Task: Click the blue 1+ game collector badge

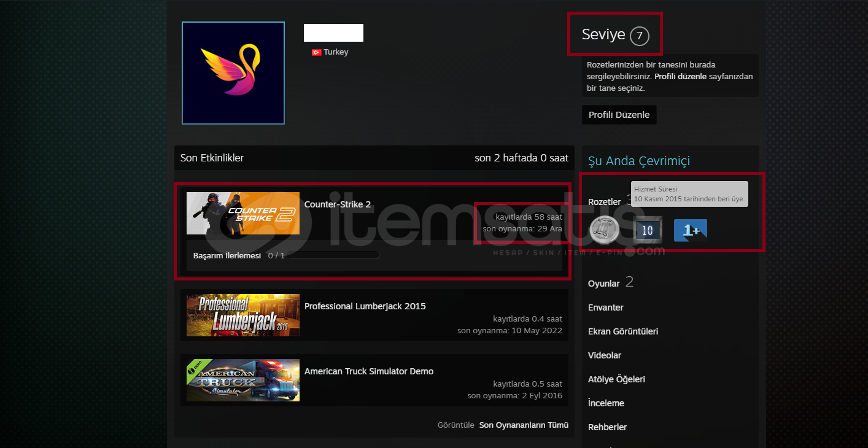Action: click(x=691, y=230)
